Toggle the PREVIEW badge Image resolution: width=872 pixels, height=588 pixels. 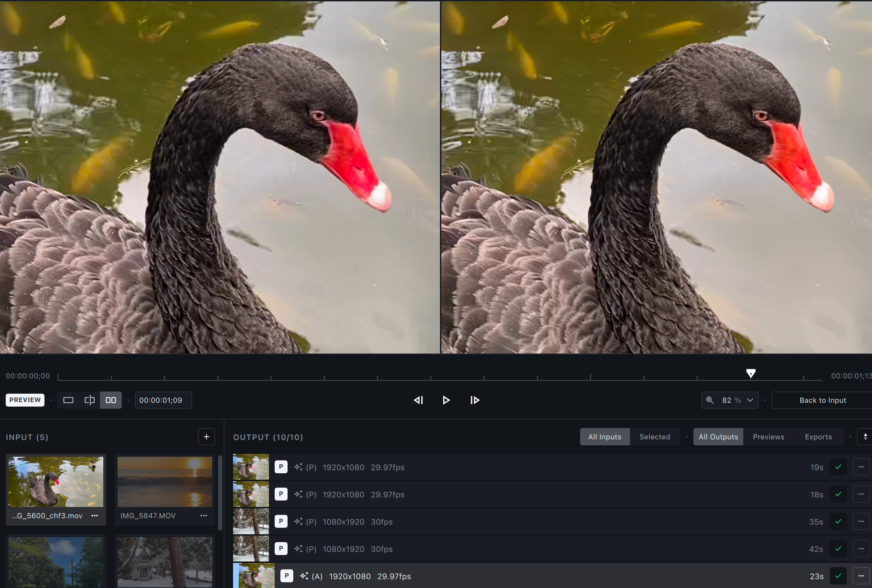tap(25, 400)
